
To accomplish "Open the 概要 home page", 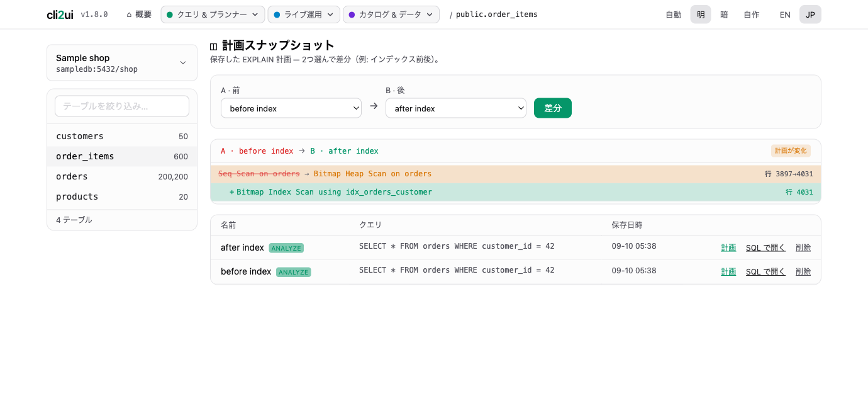I will click(x=139, y=14).
